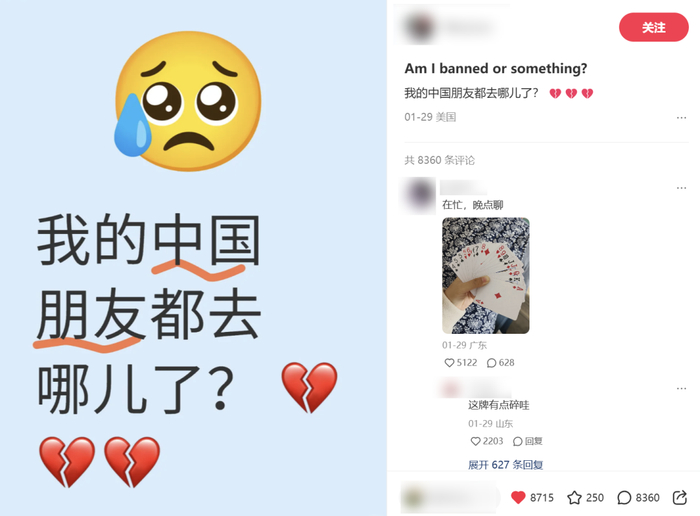Click the comment input field at the bottom
The width and height of the screenshot is (700, 516).
click(x=450, y=497)
